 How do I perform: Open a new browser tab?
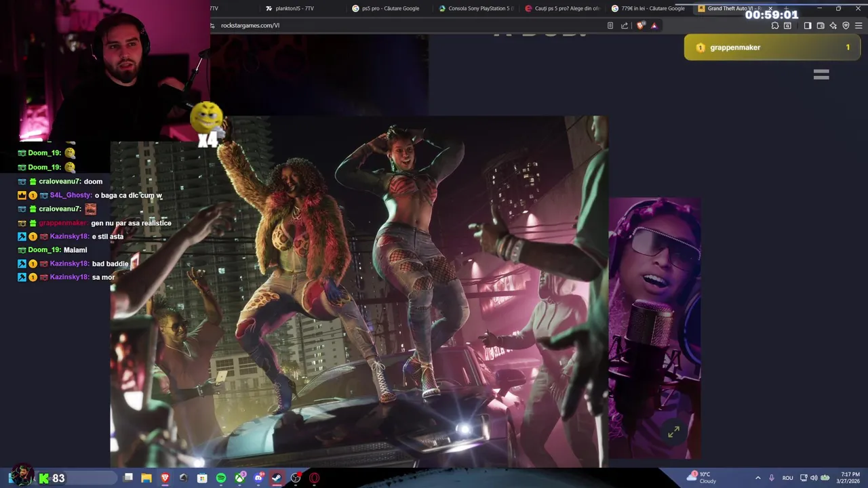[785, 8]
